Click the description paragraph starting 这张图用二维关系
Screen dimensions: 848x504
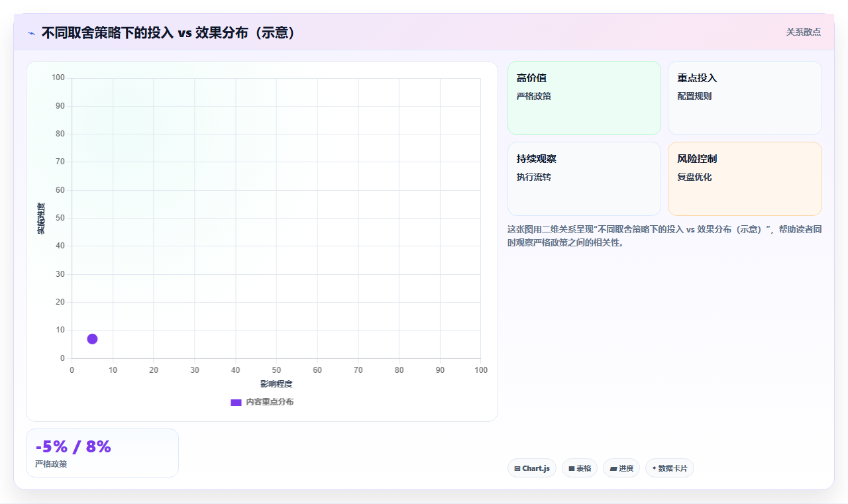pyautogui.click(x=664, y=236)
